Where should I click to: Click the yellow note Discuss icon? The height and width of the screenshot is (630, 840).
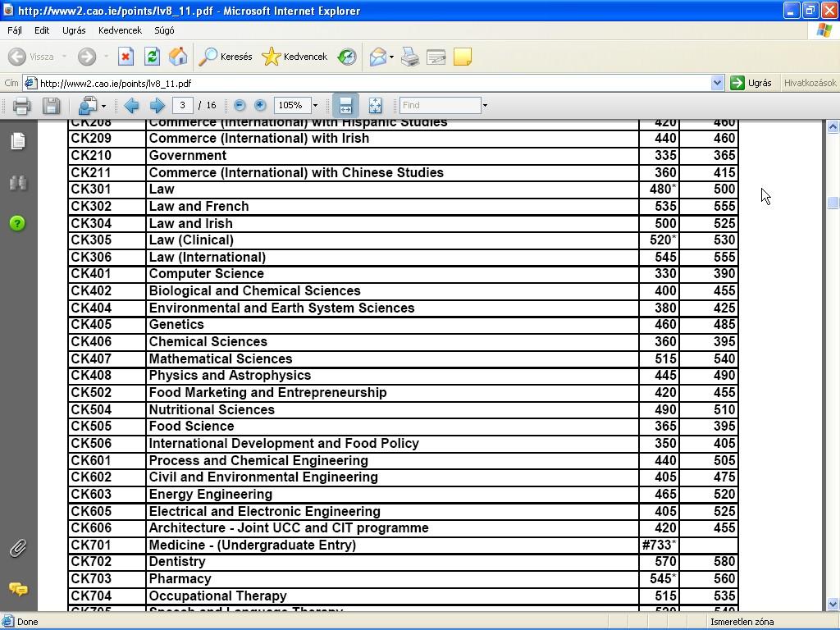click(463, 57)
